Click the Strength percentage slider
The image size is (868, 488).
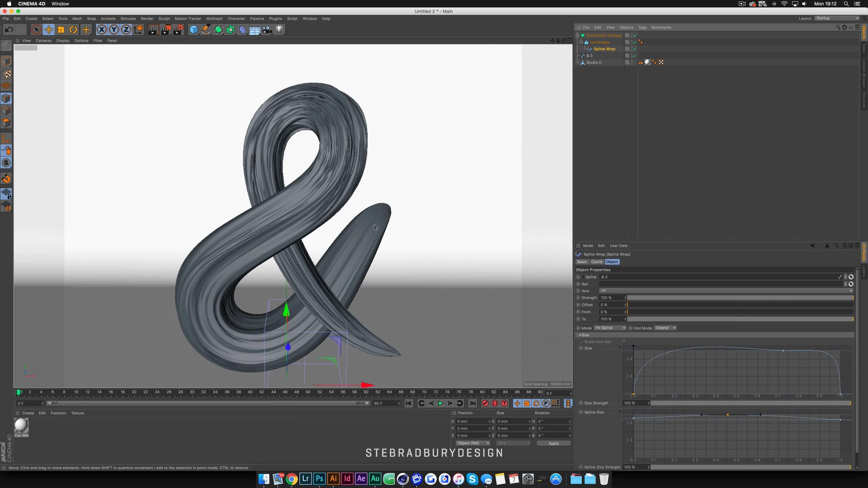(740, 298)
